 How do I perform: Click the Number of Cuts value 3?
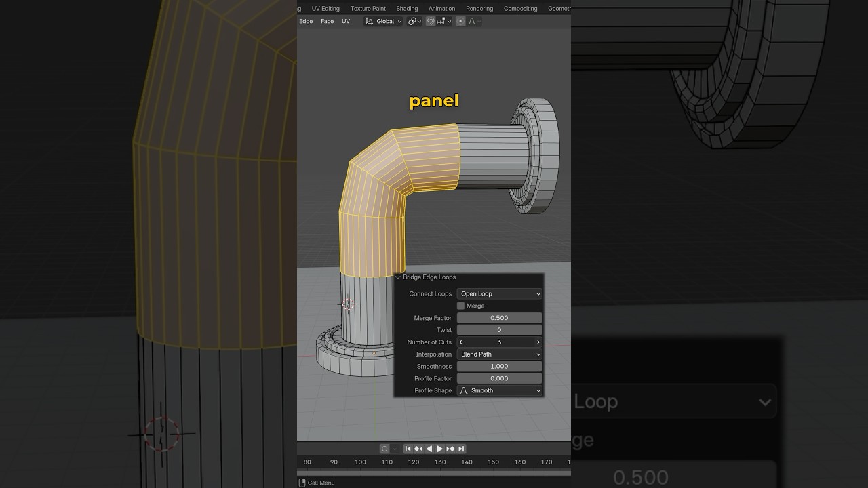tap(500, 342)
